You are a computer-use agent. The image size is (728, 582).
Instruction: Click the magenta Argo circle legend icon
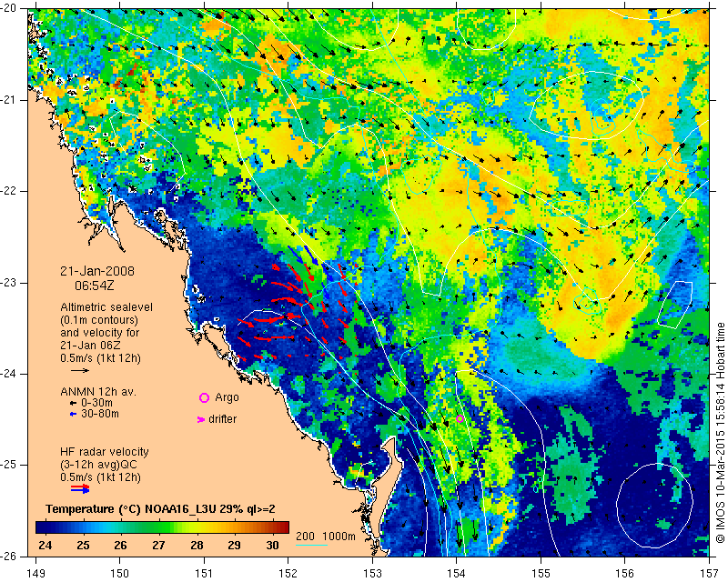coord(204,397)
